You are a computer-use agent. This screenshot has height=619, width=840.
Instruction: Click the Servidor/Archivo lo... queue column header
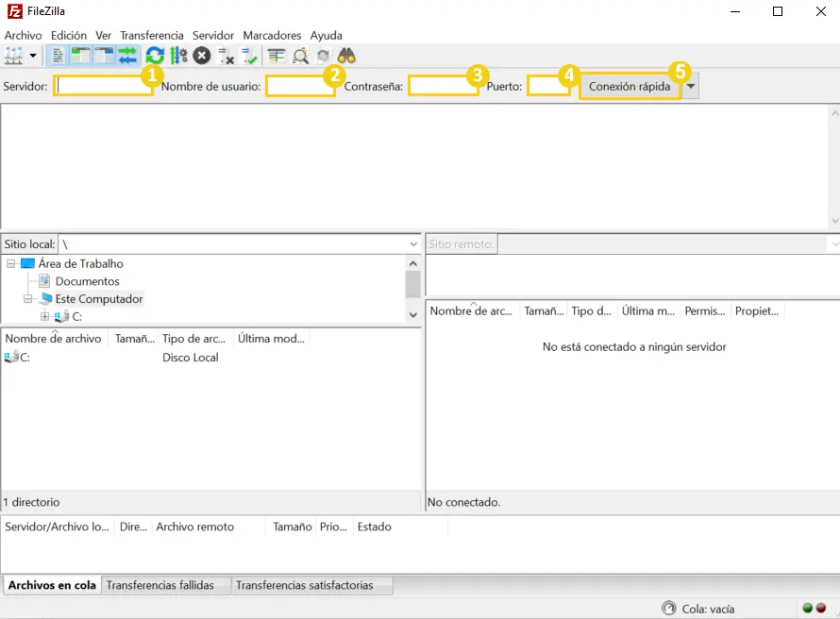(x=57, y=527)
